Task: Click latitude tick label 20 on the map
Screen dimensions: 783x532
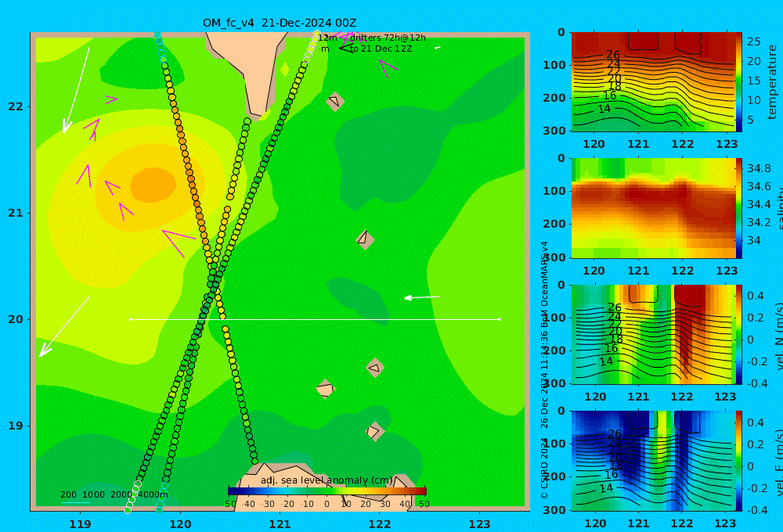Action: click(16, 319)
